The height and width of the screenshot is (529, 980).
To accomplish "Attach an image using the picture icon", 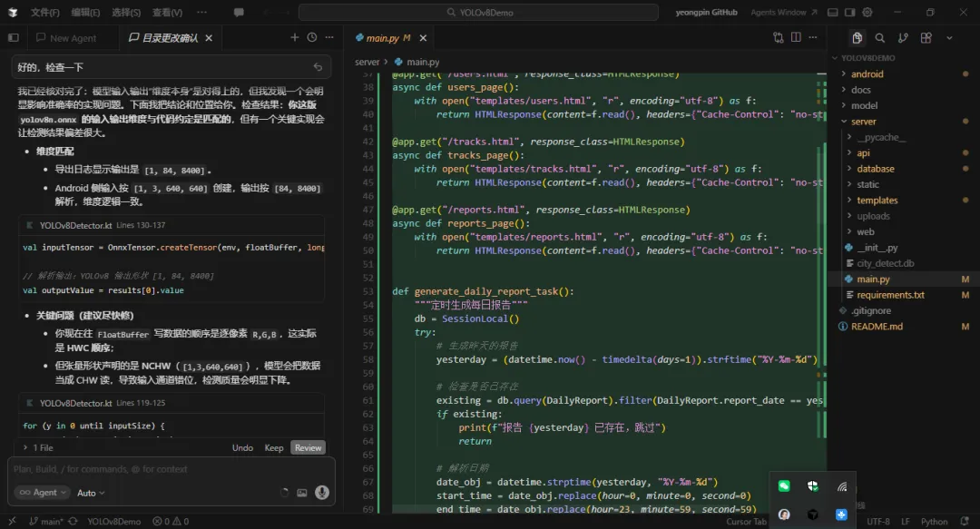I will (302, 493).
